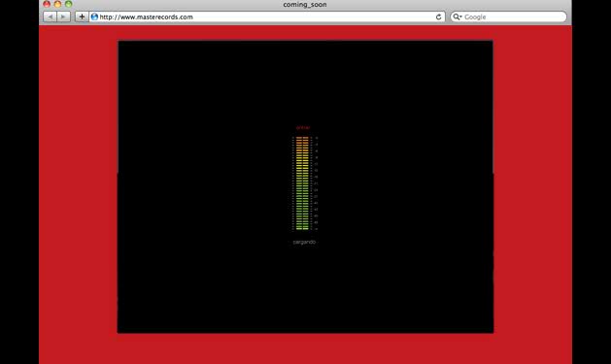Viewport: 611px width, 364px height.
Task: Click the 'cargando' loading label
Action: coord(304,242)
